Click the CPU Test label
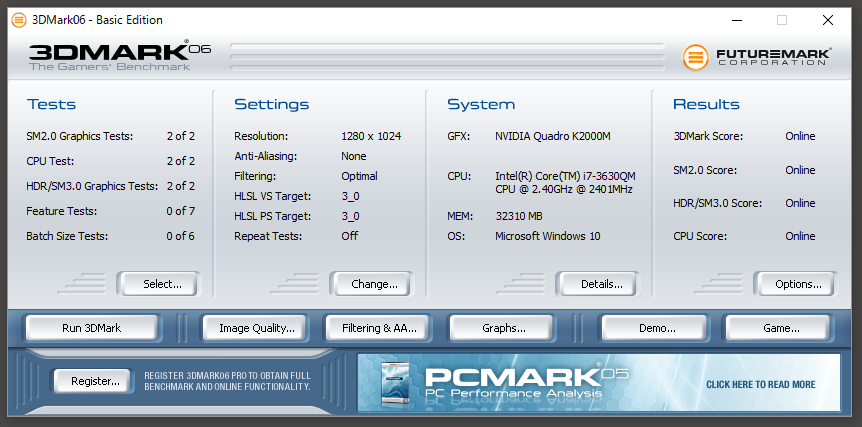The image size is (862, 427). point(50,161)
